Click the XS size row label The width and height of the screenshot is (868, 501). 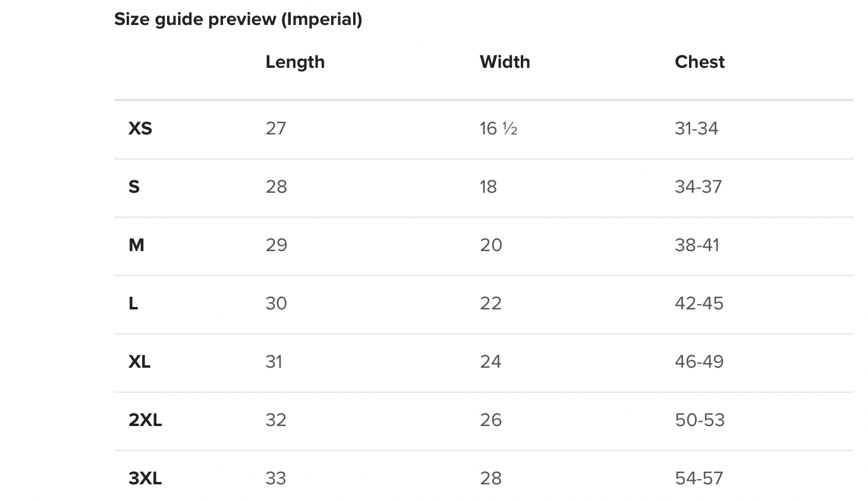click(x=140, y=129)
